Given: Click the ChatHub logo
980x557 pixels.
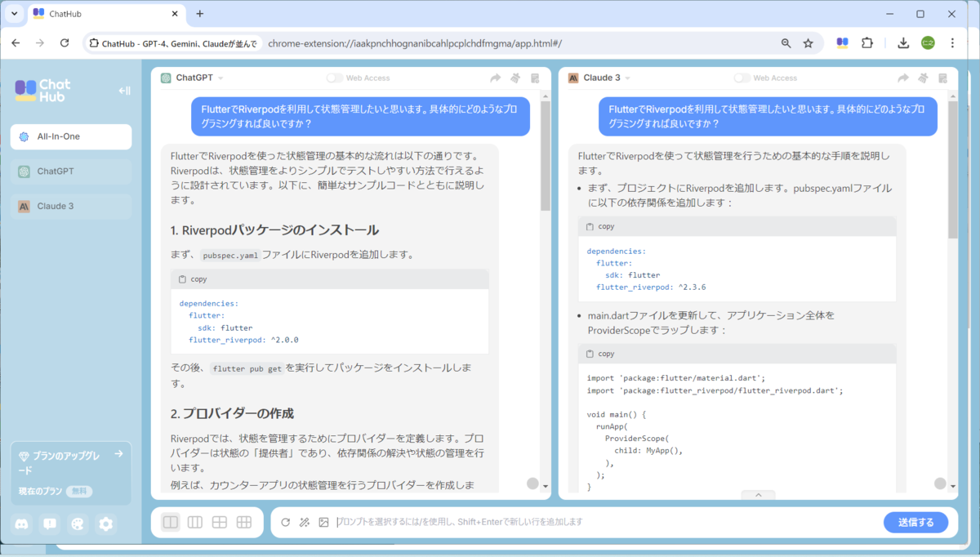Looking at the screenshot, I should pos(42,90).
